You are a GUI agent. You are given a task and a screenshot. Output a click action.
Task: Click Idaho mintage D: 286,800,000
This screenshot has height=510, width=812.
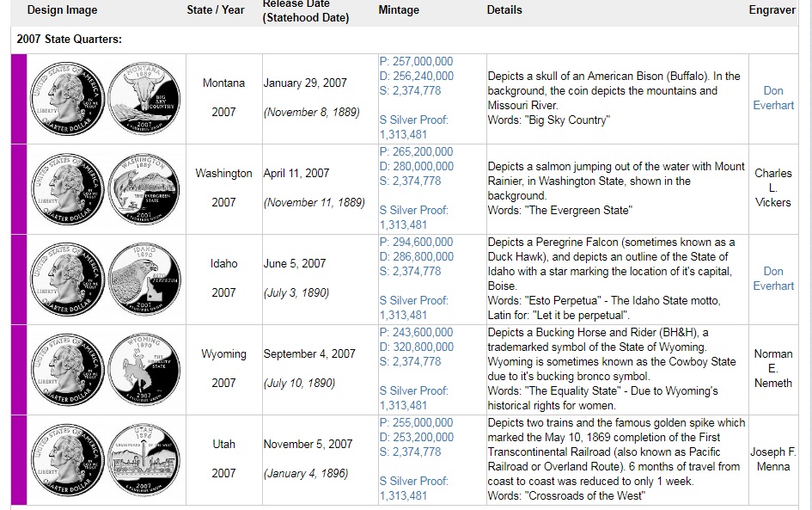[417, 256]
